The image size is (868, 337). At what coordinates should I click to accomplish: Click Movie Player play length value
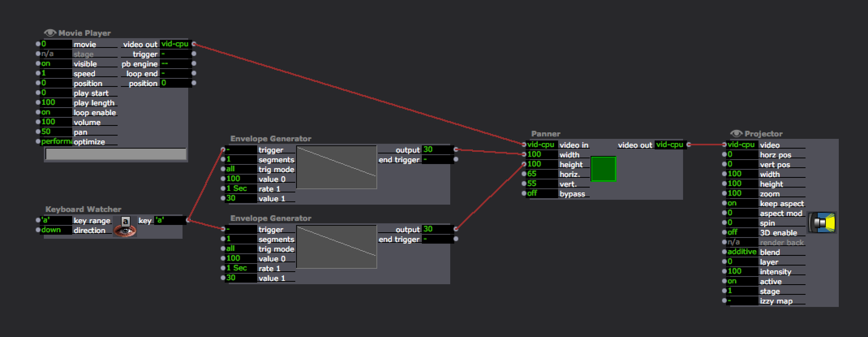click(56, 102)
